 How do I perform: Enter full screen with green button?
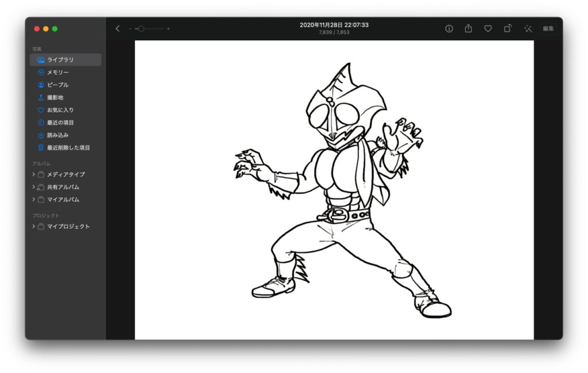tap(55, 29)
